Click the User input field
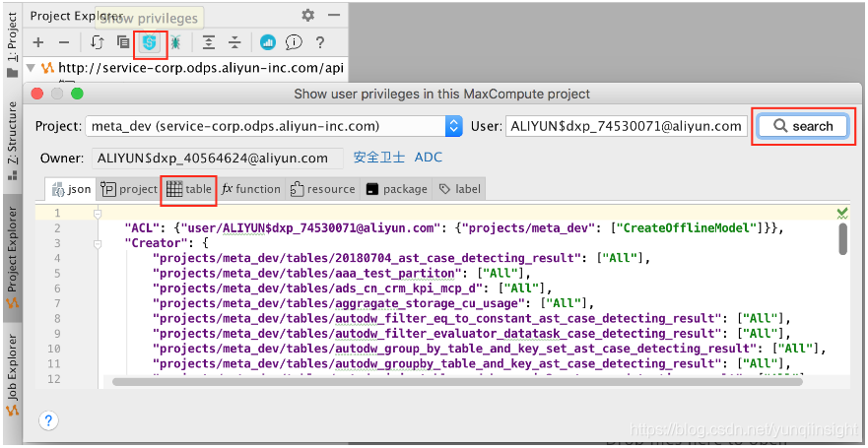Viewport: 868px width, 448px height. [626, 126]
